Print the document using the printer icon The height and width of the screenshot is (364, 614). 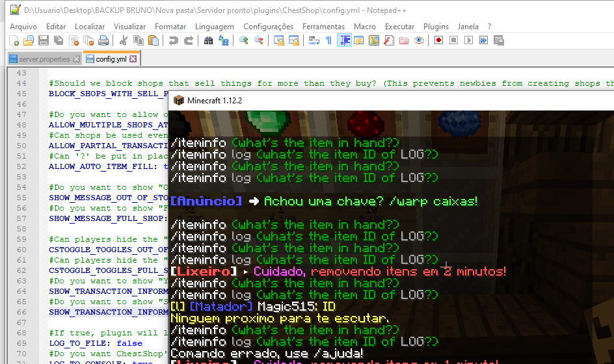103,40
